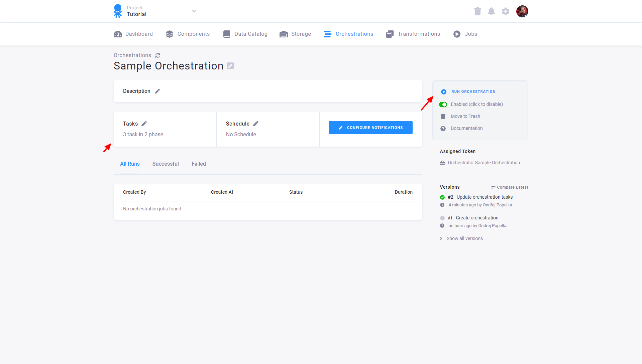Disable the orchestration with the Enabled toggle
The height and width of the screenshot is (364, 642).
(443, 104)
